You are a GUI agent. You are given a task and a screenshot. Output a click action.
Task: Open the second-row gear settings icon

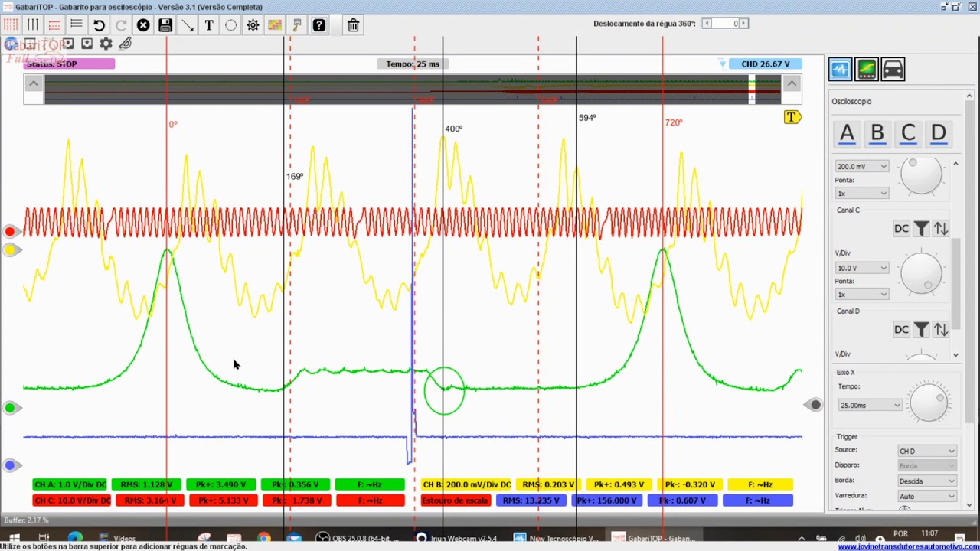tap(106, 44)
